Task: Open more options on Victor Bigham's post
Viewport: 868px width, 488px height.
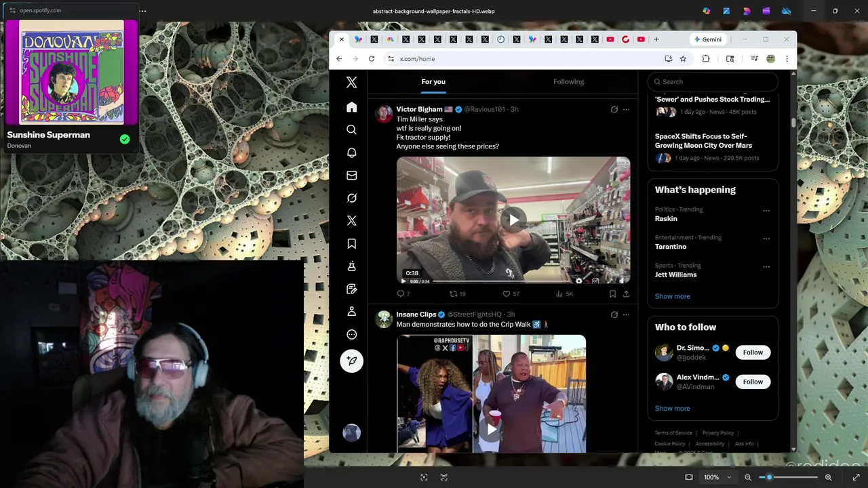Action: 626,109
